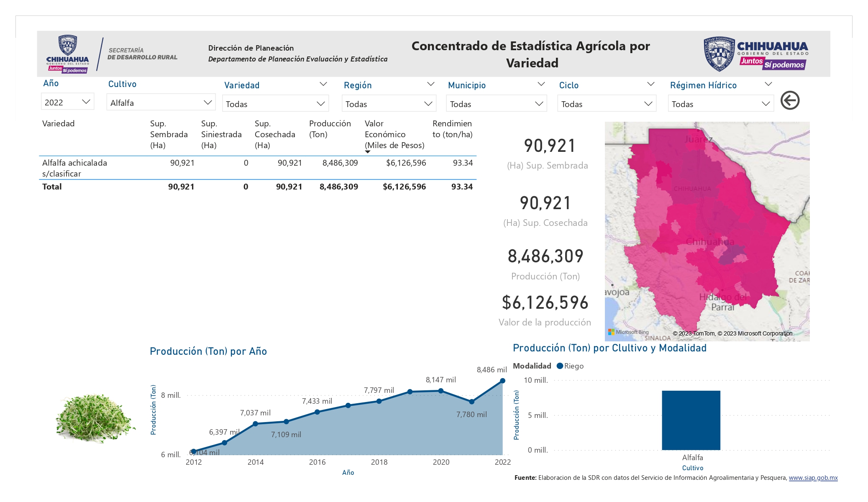Sort by Sup. Siniestrada (Ha) column
Viewport: 868px width, 502px height.
coord(221,134)
